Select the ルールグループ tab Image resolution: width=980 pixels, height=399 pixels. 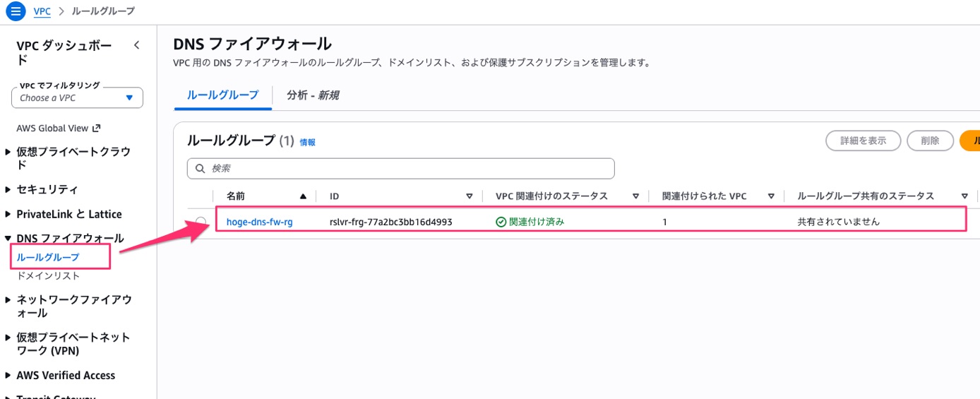pyautogui.click(x=223, y=95)
